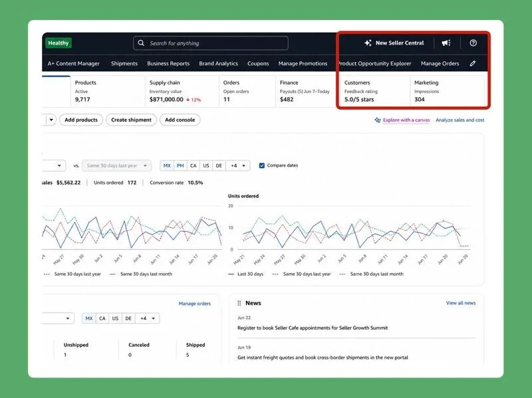
Task: Toggle the CA marketplace below Manage orders link
Action: tap(102, 318)
